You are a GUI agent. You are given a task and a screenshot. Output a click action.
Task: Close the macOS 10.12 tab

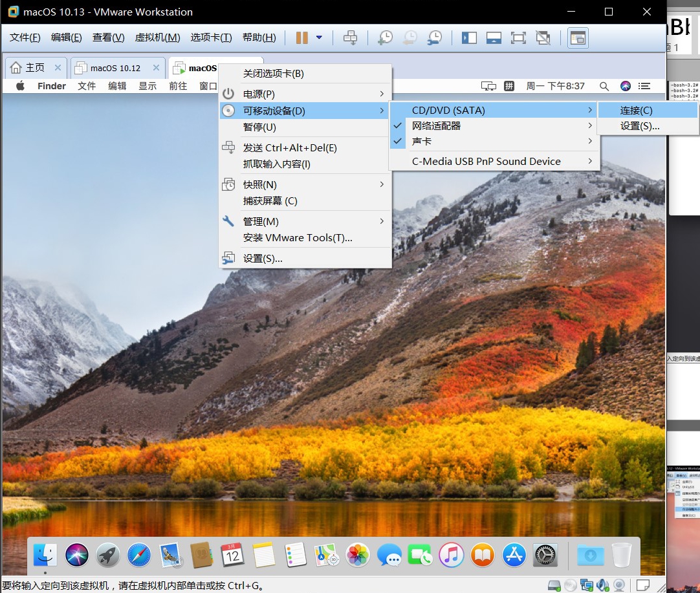(x=156, y=68)
